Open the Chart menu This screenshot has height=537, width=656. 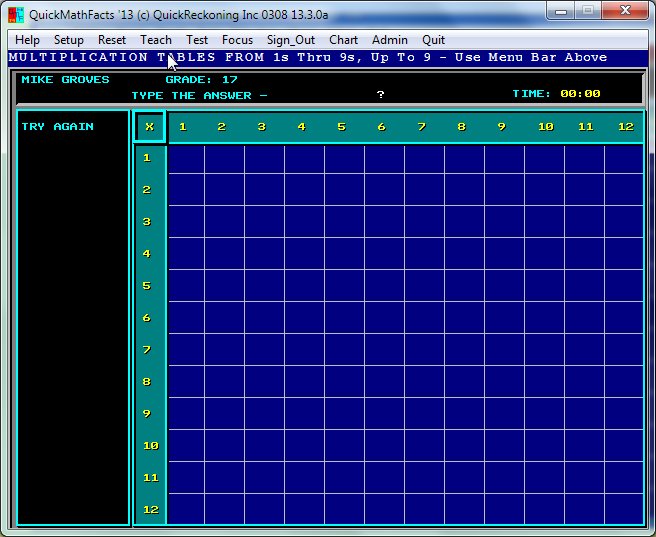tap(343, 40)
